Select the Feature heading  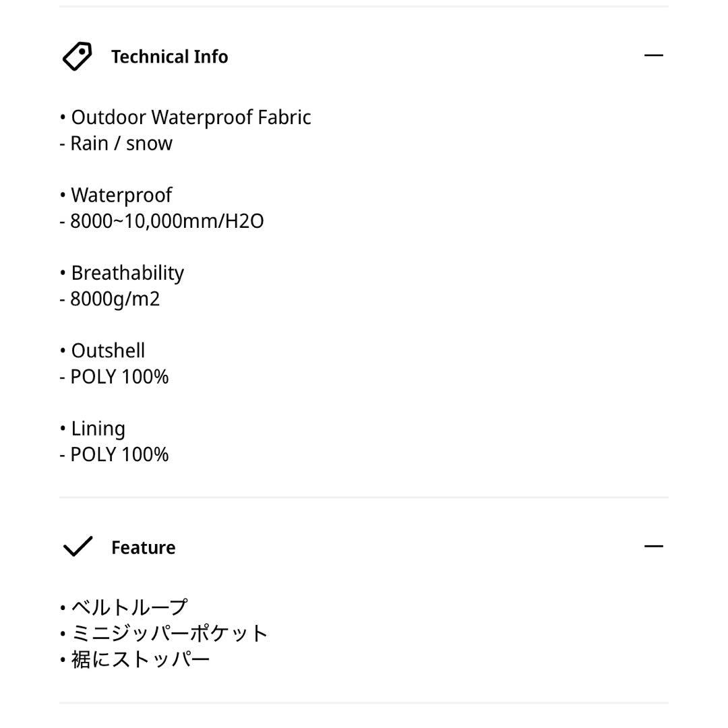[x=143, y=547]
